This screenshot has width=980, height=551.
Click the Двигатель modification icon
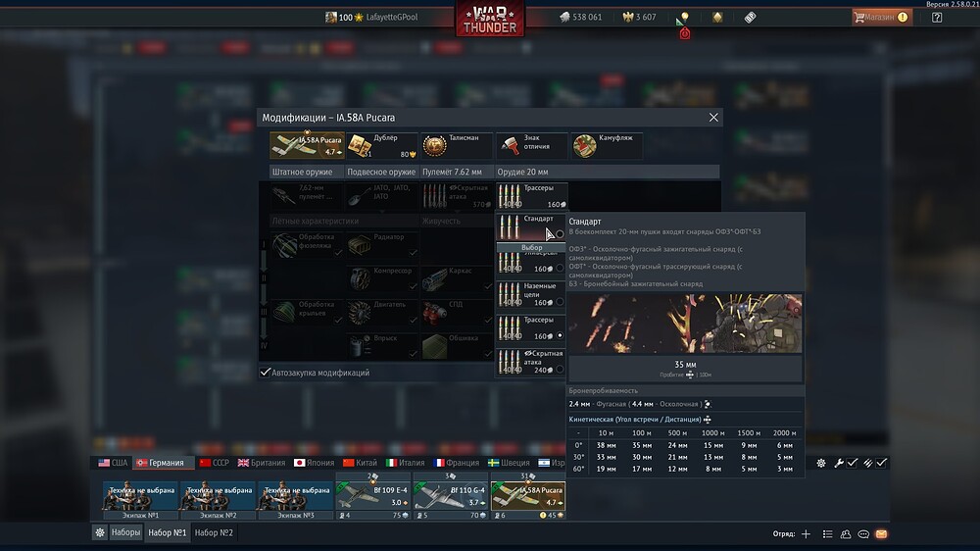tap(360, 313)
